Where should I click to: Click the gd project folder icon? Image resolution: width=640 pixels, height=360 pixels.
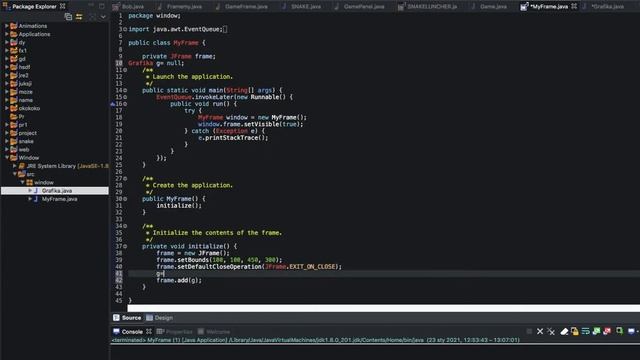(14, 59)
